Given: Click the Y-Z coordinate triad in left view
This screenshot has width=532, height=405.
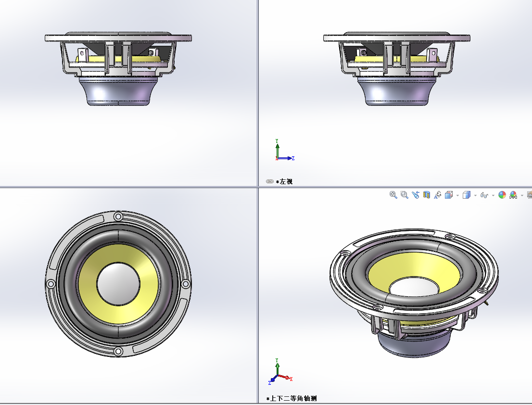Looking at the screenshot, I should [284, 150].
